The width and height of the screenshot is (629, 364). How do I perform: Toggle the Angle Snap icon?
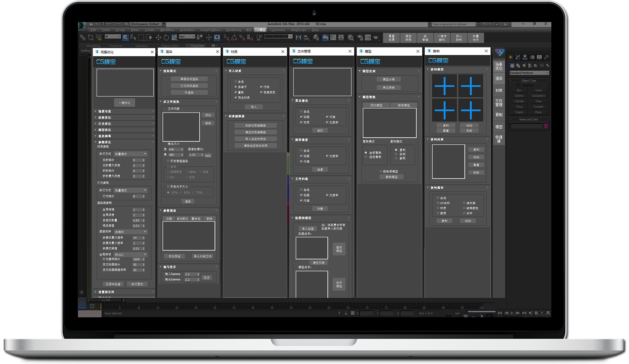(234, 37)
